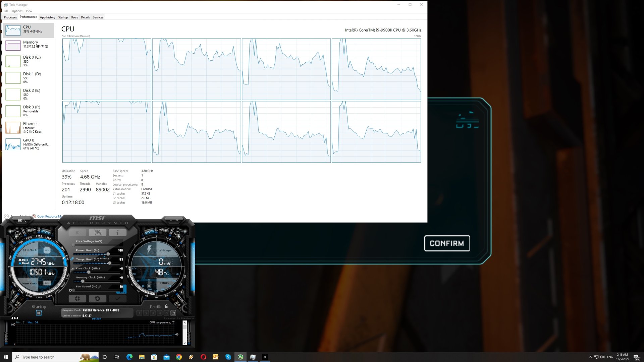Collapse the Fewer details chevron
Viewport: 644px width, 362px height.
pos(6,216)
